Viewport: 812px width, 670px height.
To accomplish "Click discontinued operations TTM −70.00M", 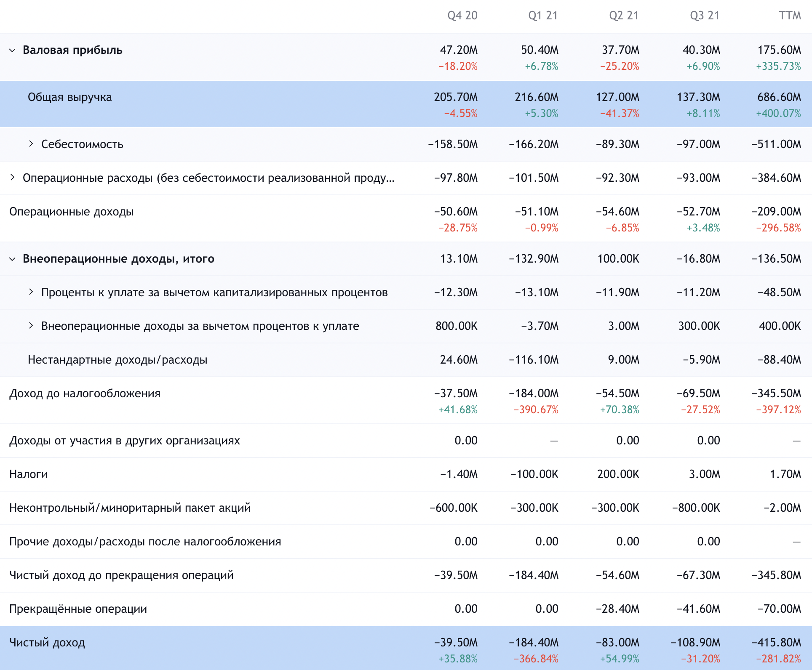I will point(780,609).
